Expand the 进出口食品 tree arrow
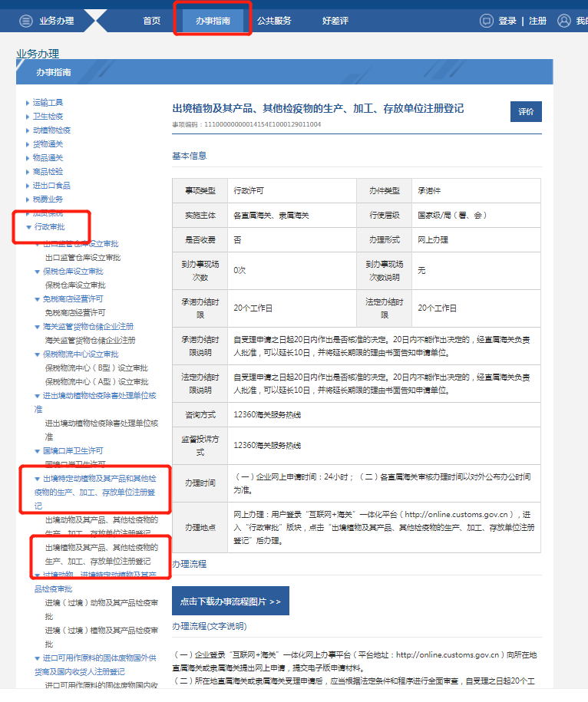This screenshot has height=702, width=588. (x=28, y=186)
